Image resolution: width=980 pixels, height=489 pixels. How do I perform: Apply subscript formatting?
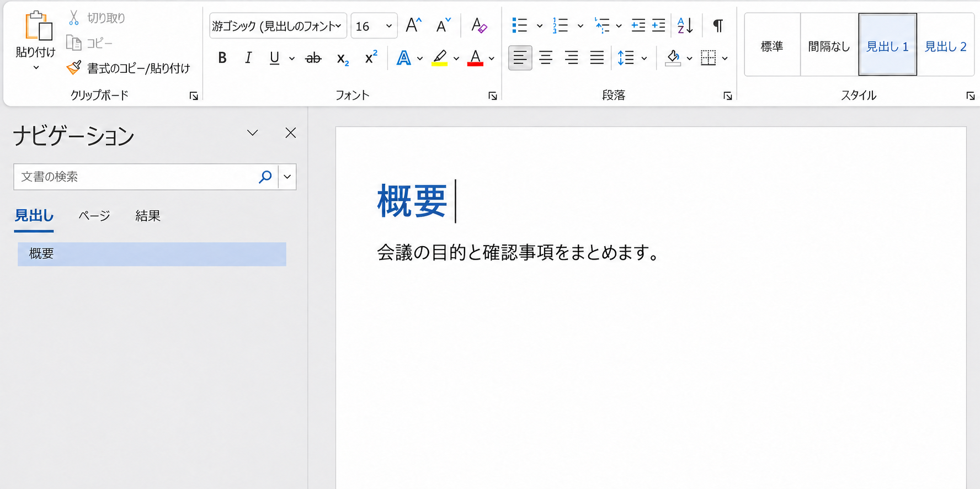[343, 58]
